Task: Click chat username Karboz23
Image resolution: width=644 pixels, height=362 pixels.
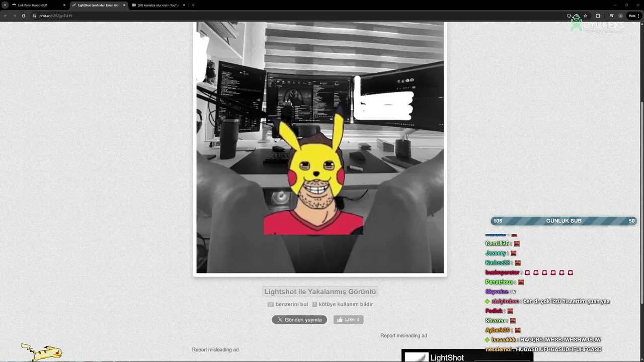Action: [x=498, y=263]
